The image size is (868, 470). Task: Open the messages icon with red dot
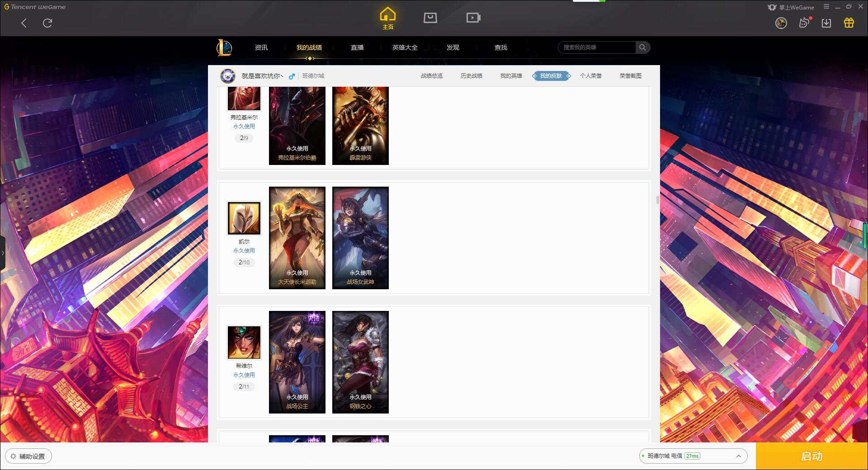click(804, 23)
